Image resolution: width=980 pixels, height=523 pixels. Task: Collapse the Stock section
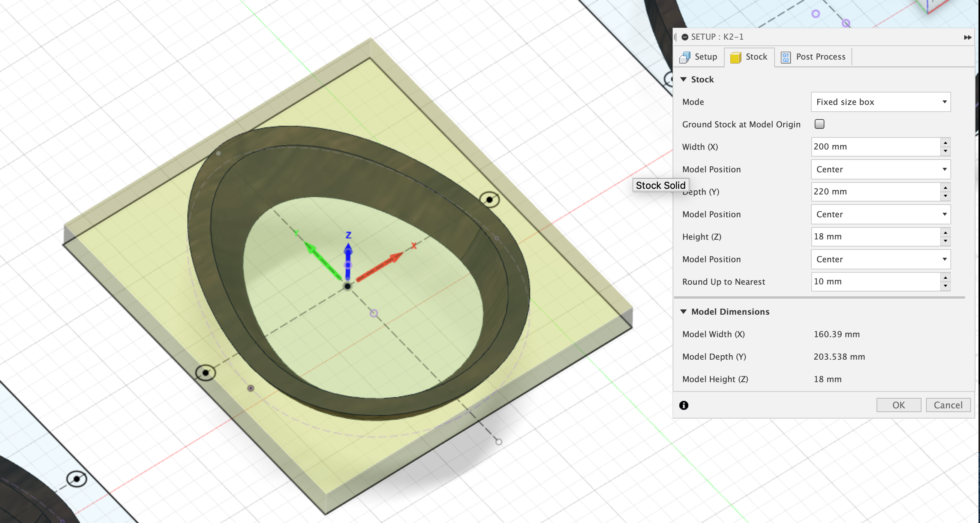coord(684,79)
